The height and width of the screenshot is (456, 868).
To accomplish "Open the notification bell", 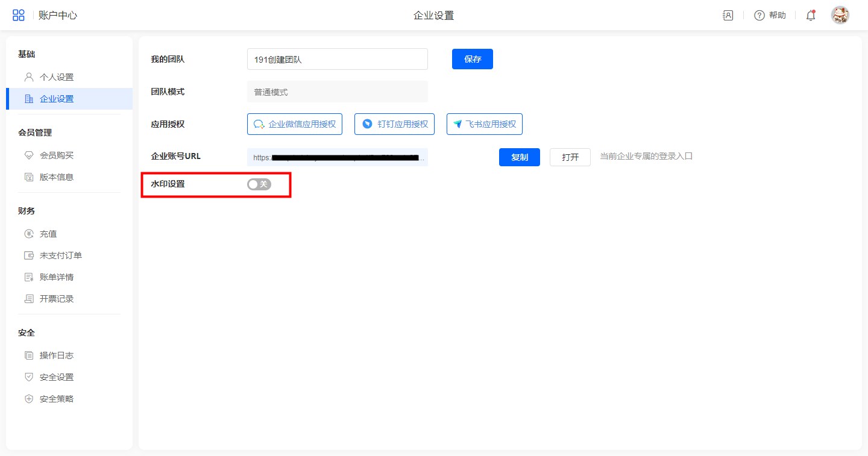I will click(811, 16).
